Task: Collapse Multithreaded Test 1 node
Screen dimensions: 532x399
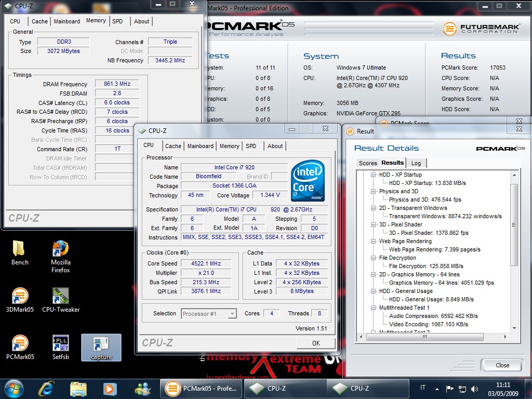Action: point(374,308)
